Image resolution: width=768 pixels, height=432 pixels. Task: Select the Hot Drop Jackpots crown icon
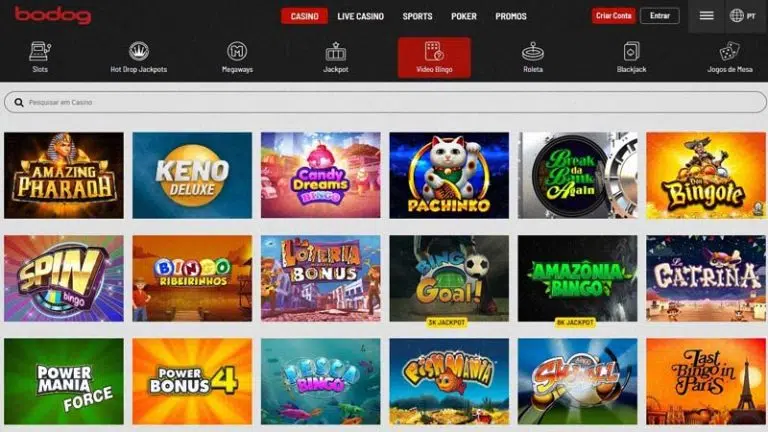(x=139, y=50)
